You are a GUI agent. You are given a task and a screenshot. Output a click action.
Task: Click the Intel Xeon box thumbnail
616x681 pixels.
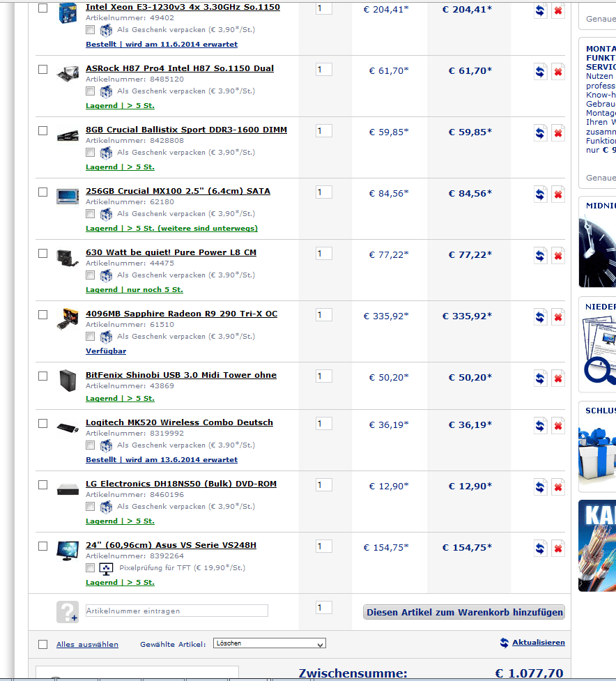click(x=68, y=13)
